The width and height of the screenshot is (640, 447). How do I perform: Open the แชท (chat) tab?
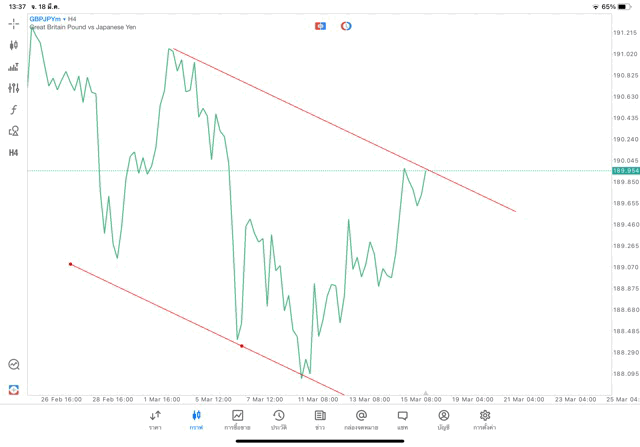pyautogui.click(x=402, y=419)
